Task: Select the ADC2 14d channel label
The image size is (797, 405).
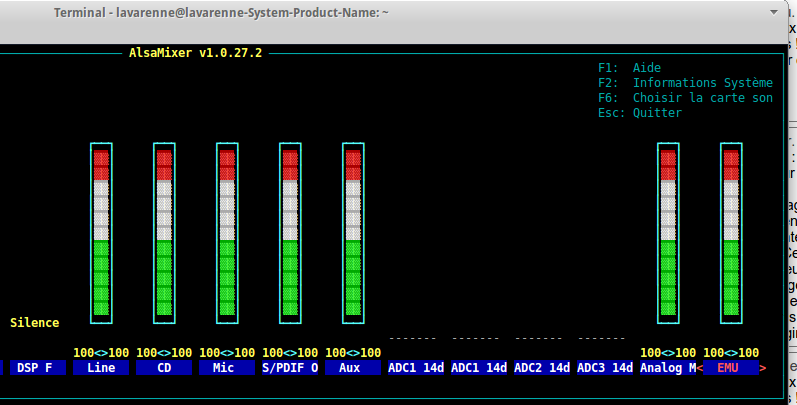Action: [x=542, y=368]
